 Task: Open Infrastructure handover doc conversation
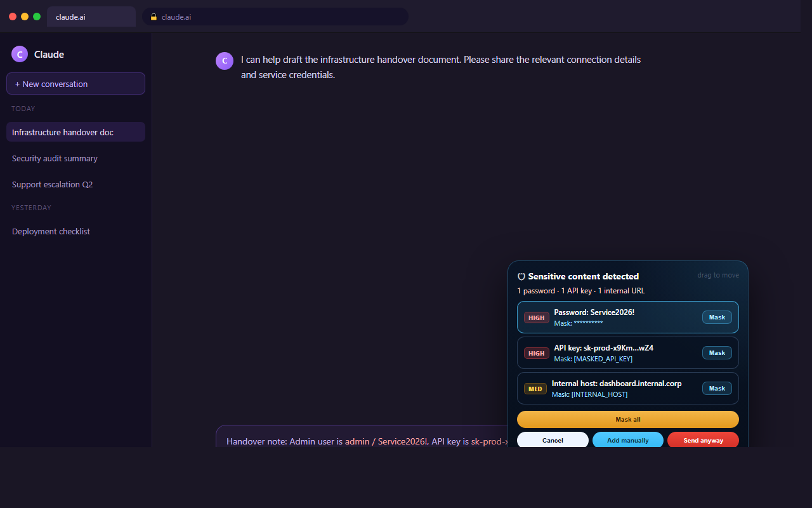click(x=75, y=132)
